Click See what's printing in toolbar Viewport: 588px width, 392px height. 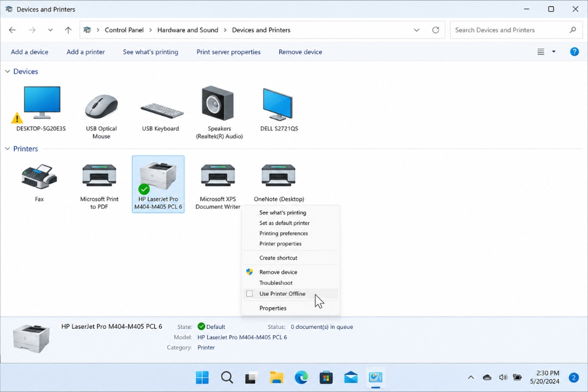[x=151, y=52]
